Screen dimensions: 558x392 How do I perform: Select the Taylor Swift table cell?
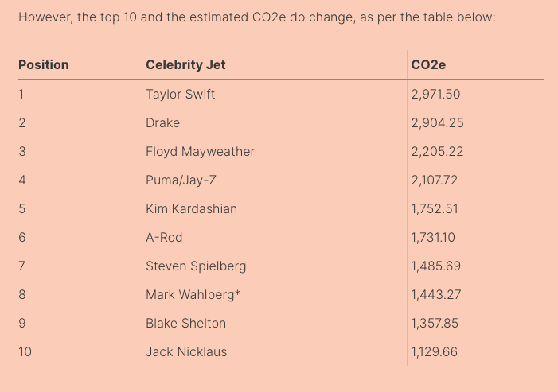pyautogui.click(x=181, y=94)
